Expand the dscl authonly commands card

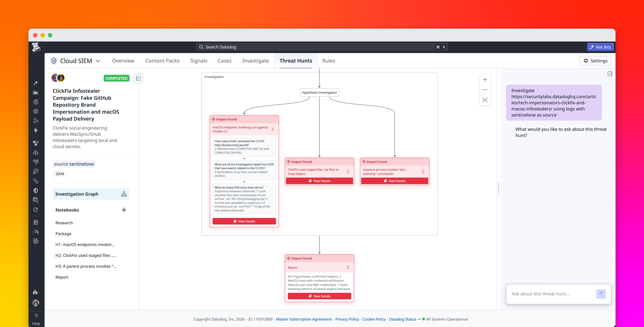point(423,171)
